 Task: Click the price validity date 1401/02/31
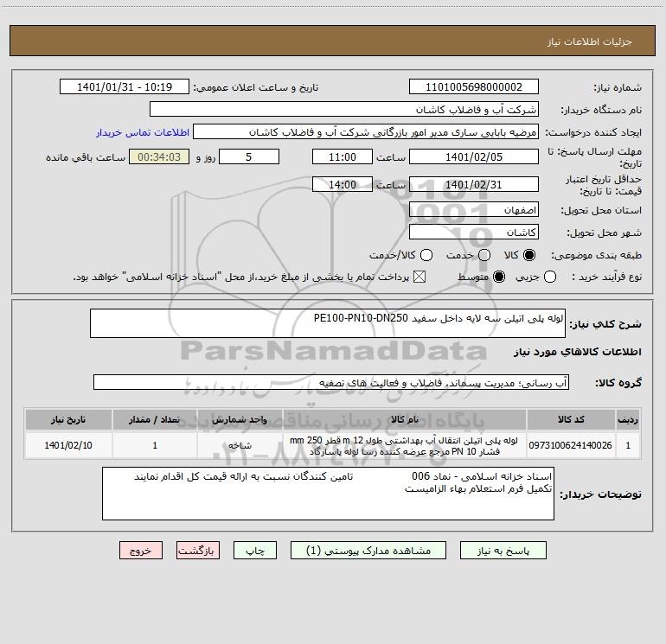474,184
